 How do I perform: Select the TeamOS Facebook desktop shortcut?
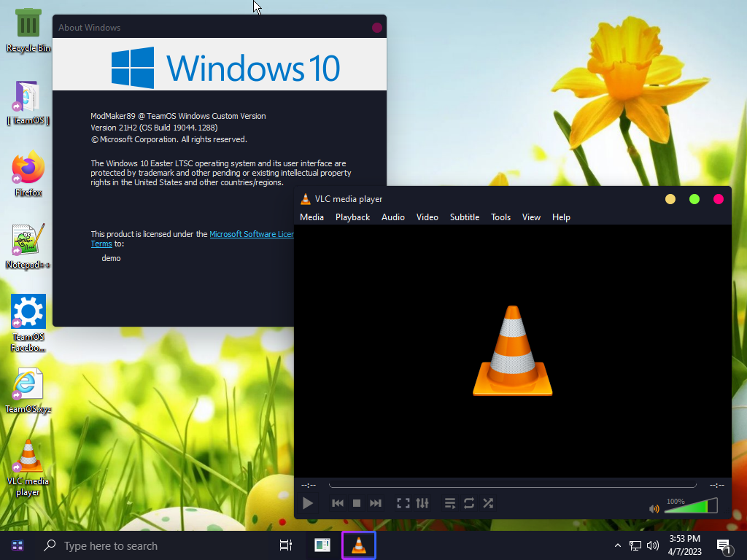28,323
